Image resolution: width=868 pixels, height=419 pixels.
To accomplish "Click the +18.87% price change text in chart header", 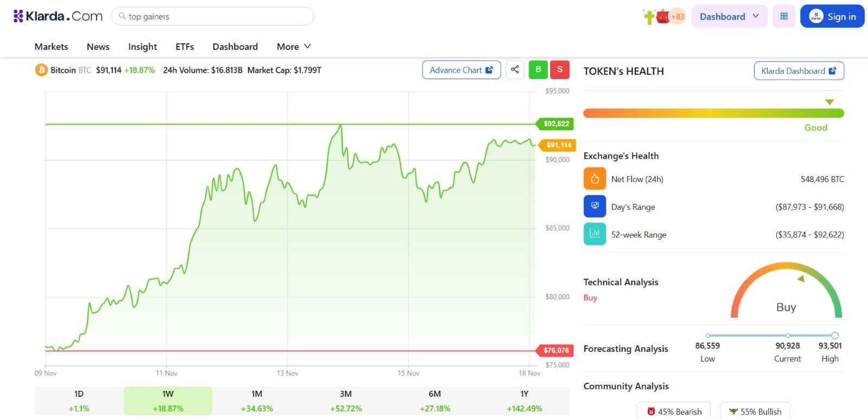I will click(x=139, y=70).
